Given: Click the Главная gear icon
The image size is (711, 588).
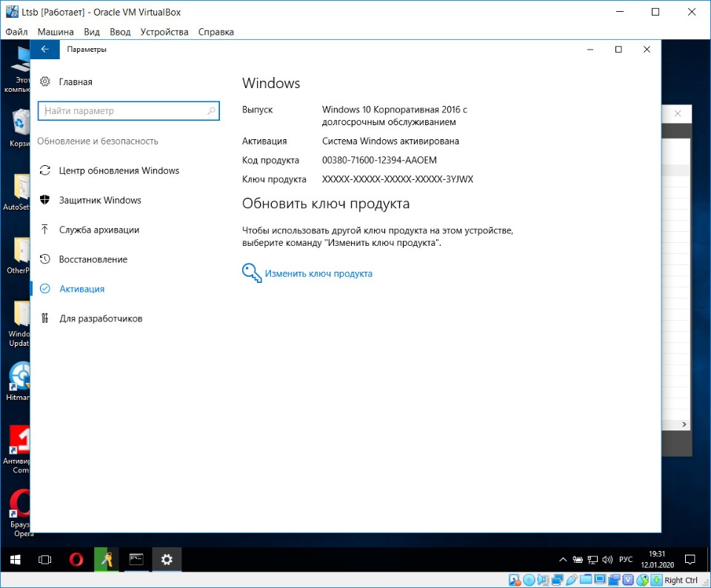Looking at the screenshot, I should (45, 81).
